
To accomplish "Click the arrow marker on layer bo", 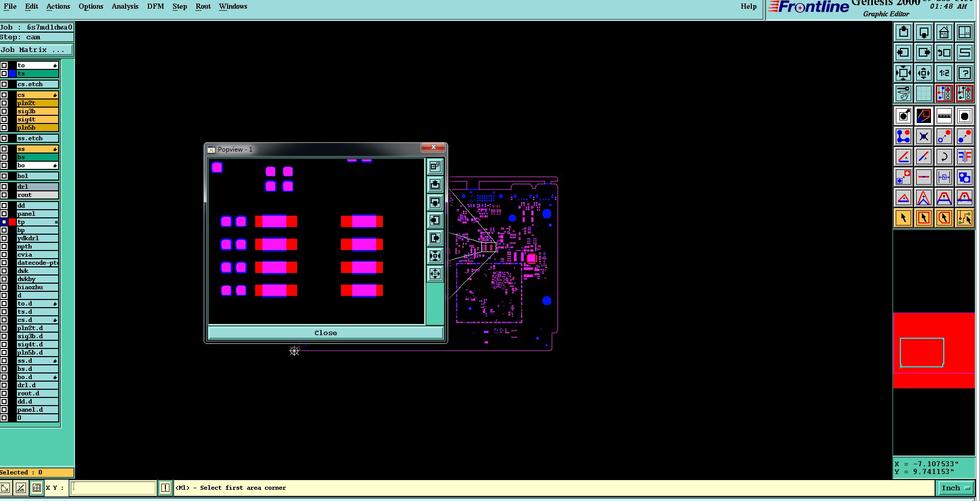I will pyautogui.click(x=55, y=165).
